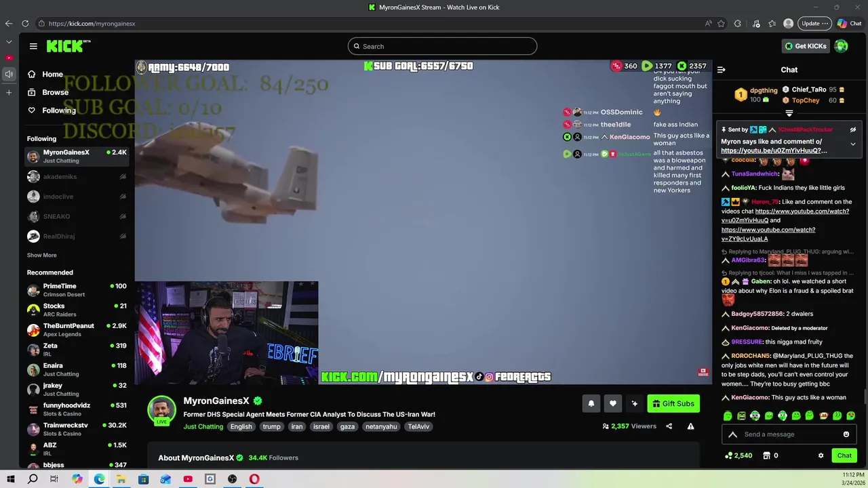Mute tab via sidebar speaker icon

(x=9, y=74)
